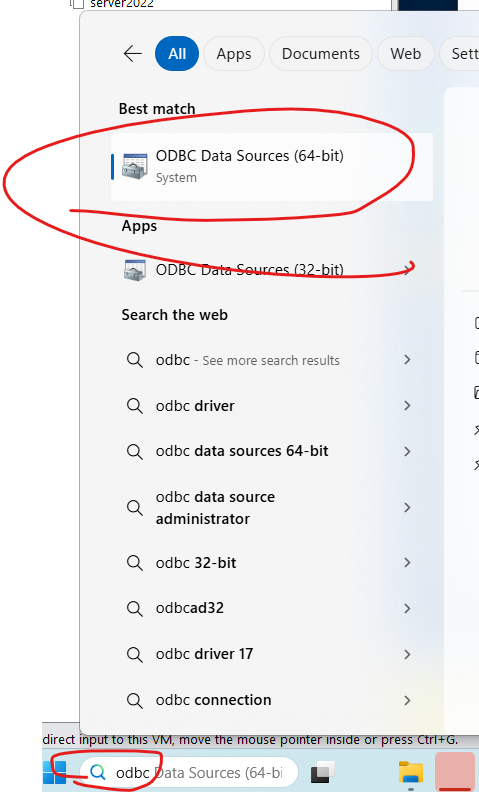Select the All filter tab
The image size is (479, 792).
177,54
